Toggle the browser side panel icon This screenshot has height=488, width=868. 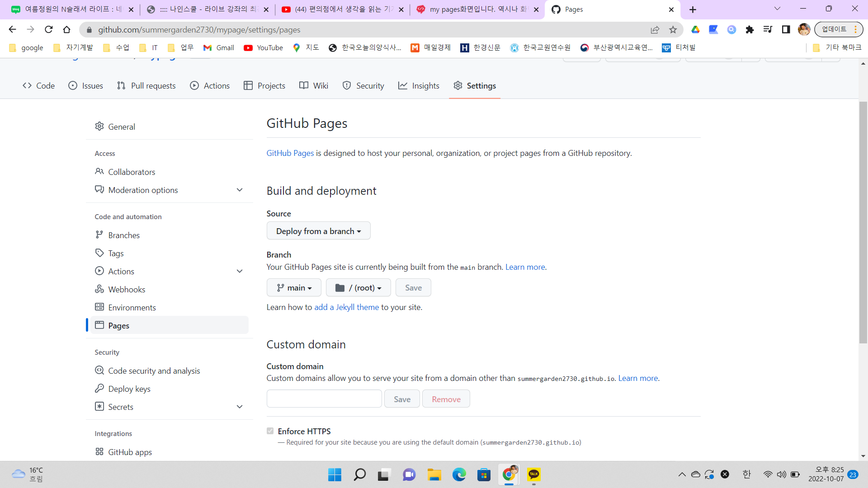tap(786, 29)
